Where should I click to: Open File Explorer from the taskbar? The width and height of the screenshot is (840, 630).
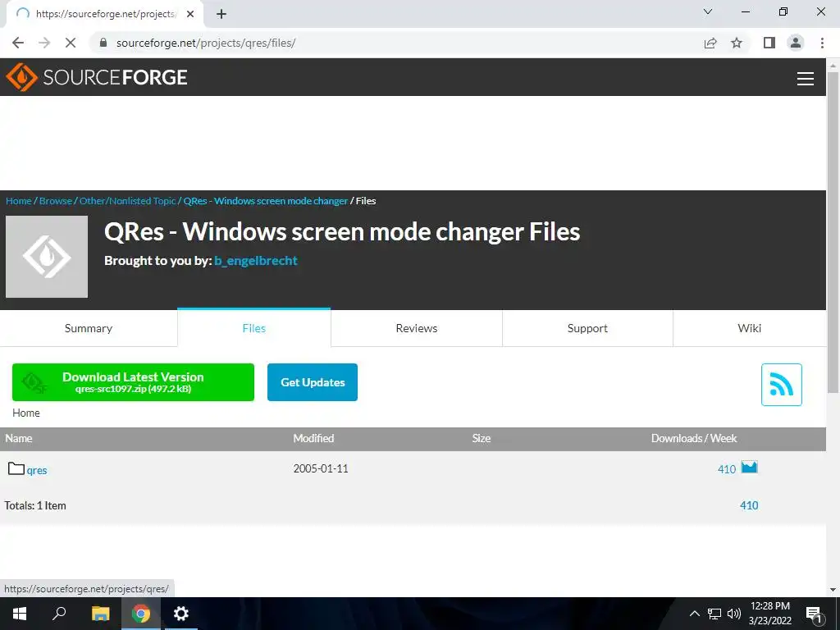pos(100,614)
